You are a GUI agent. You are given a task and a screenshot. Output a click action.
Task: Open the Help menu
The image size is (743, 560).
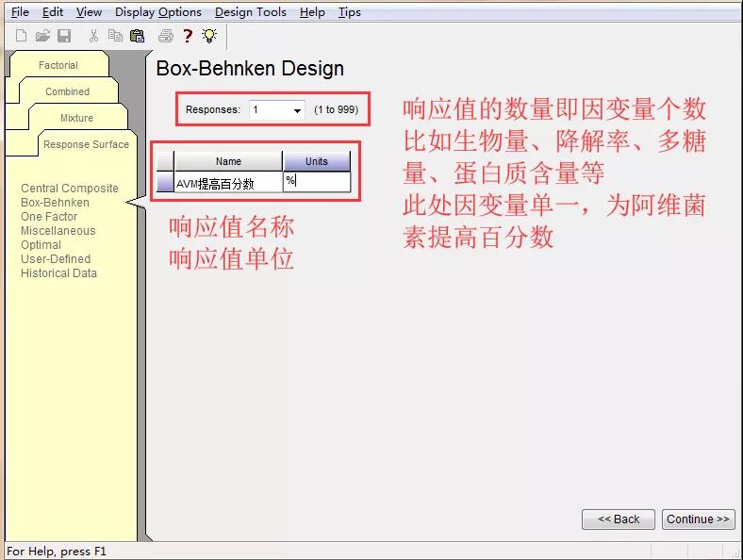[x=312, y=12]
